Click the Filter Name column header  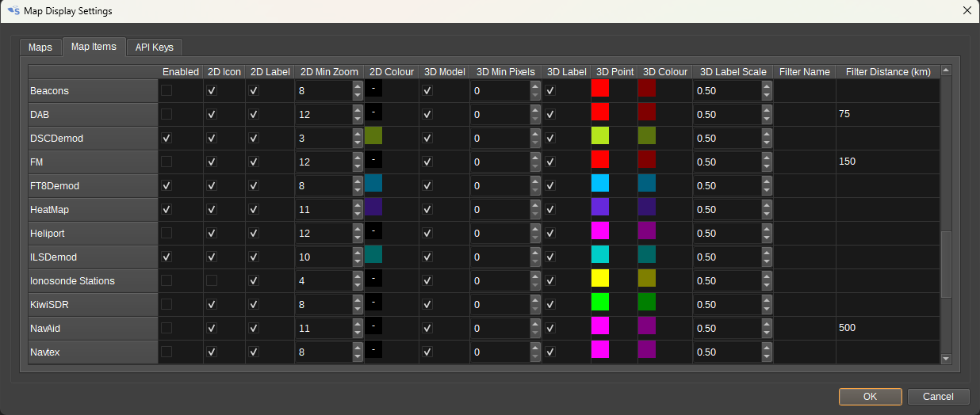(804, 72)
